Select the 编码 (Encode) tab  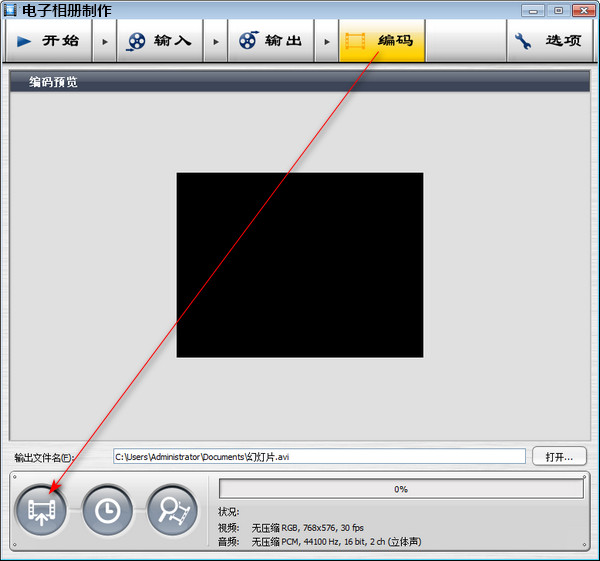click(382, 41)
